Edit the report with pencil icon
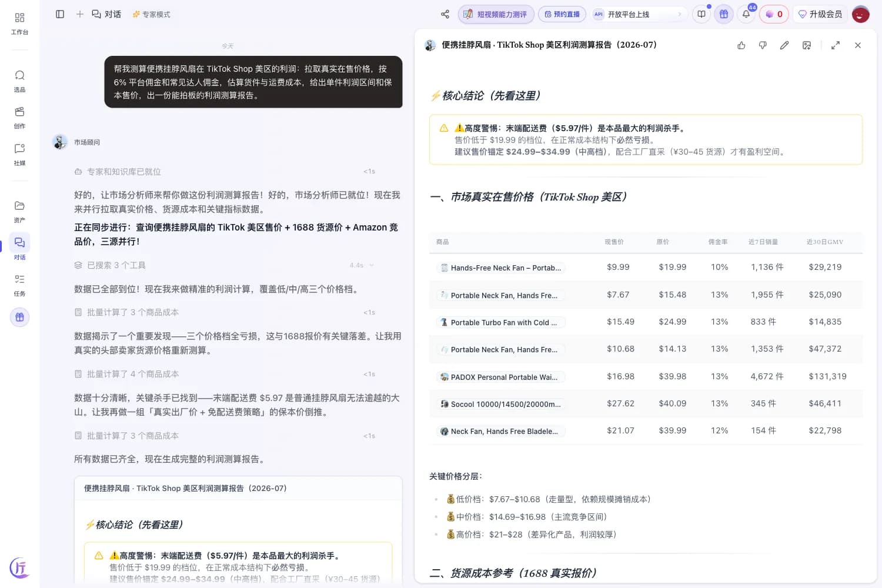The image size is (882, 588). pos(784,45)
